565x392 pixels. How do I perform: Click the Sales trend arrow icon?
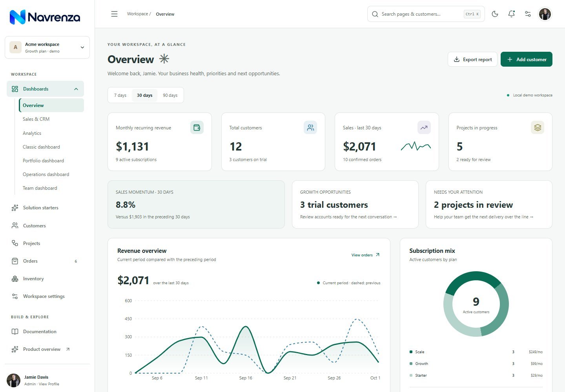pyautogui.click(x=424, y=127)
